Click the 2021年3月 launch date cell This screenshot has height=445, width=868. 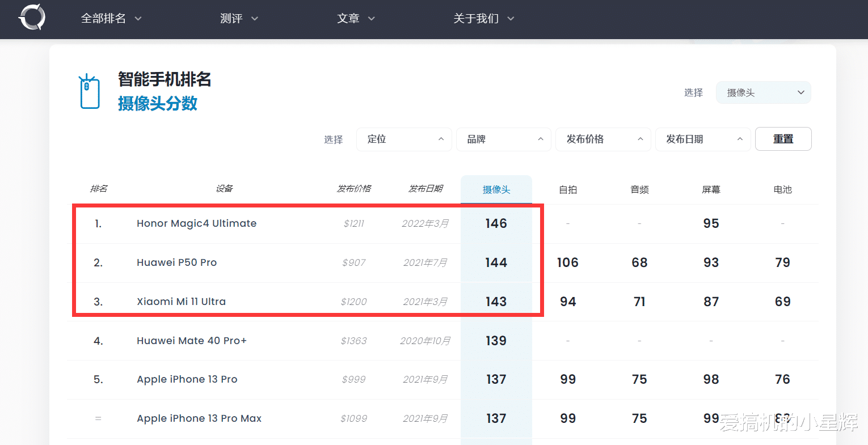click(425, 302)
